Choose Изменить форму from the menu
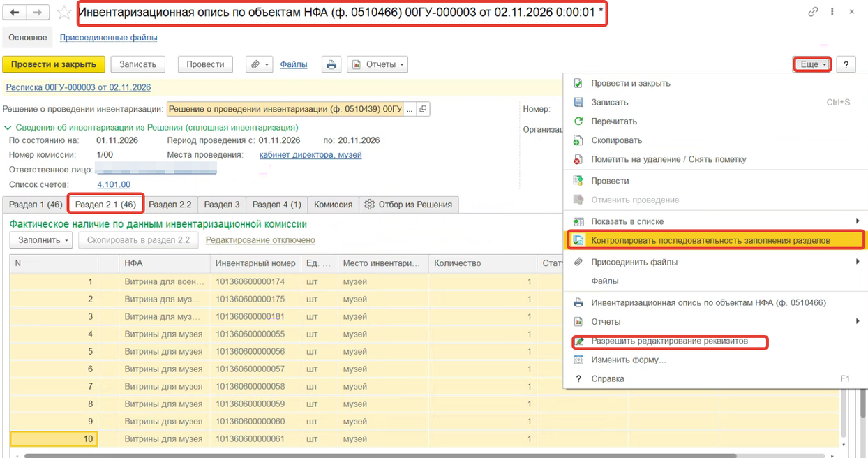 pyautogui.click(x=716, y=360)
